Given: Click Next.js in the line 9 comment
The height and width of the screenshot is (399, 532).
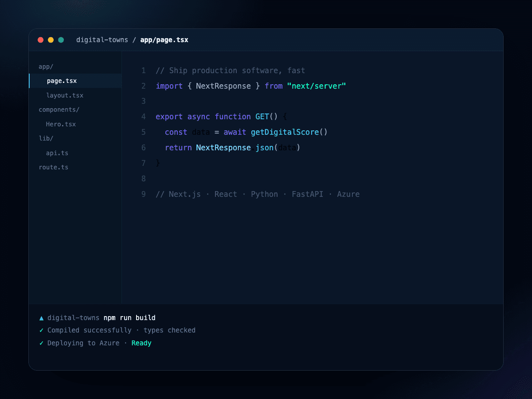Looking at the screenshot, I should coord(185,194).
